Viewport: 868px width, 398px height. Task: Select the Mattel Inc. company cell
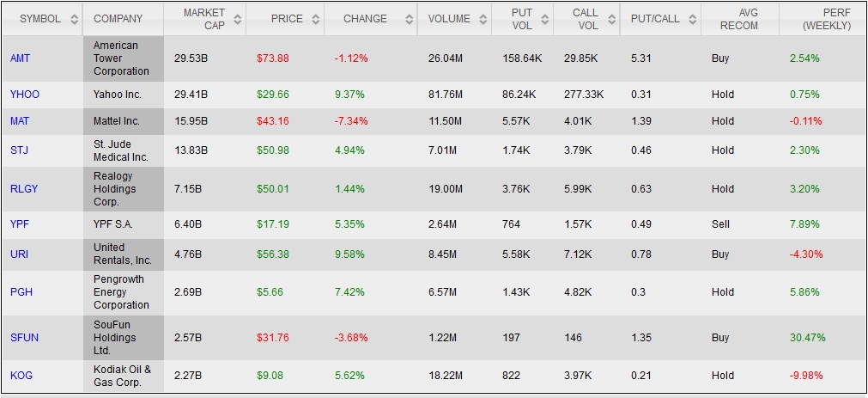pyautogui.click(x=124, y=121)
